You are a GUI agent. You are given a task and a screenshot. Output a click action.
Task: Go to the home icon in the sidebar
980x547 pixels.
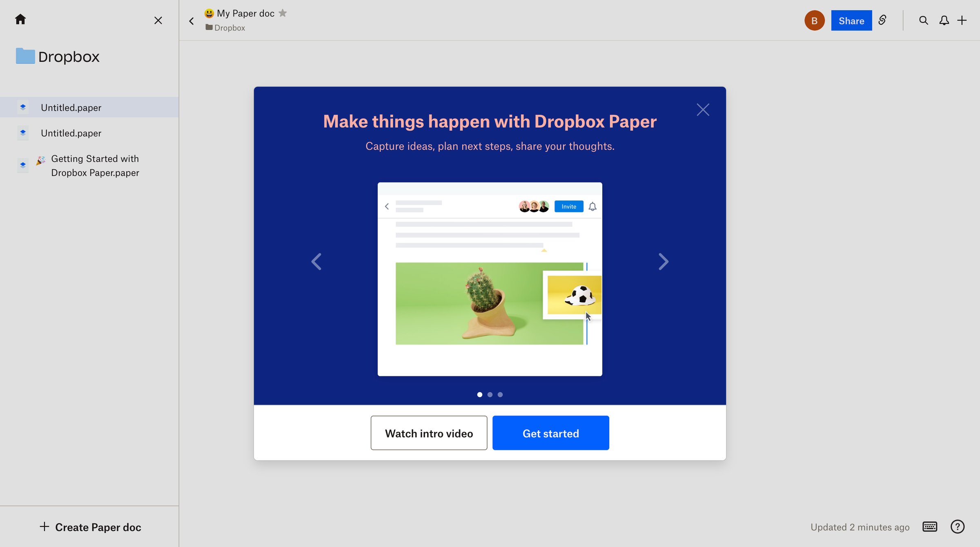(20, 20)
